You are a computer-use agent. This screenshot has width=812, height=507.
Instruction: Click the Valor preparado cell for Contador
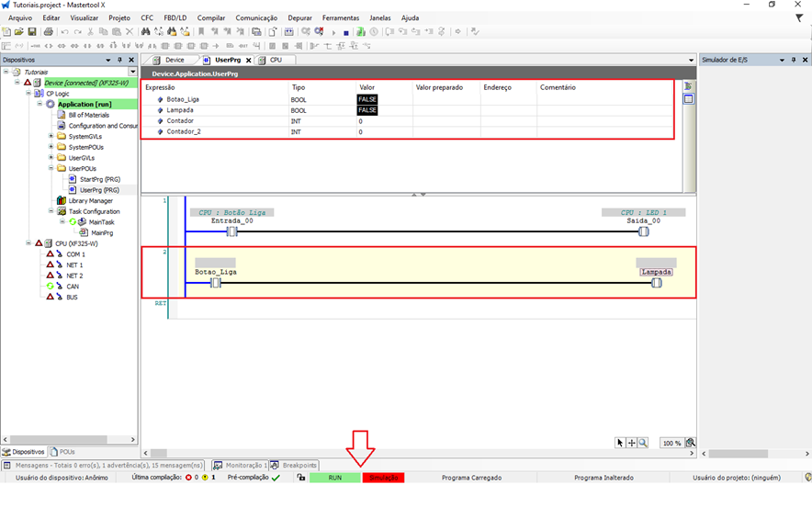[445, 121]
